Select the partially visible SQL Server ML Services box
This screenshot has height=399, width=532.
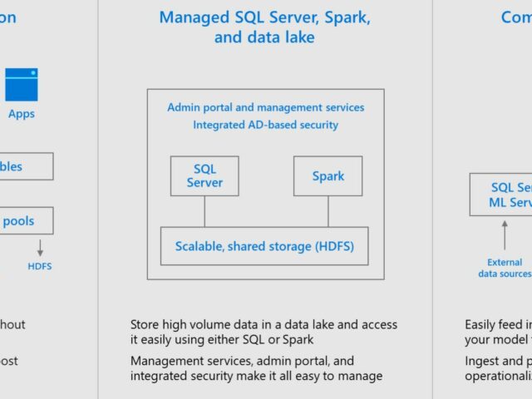tap(501, 195)
